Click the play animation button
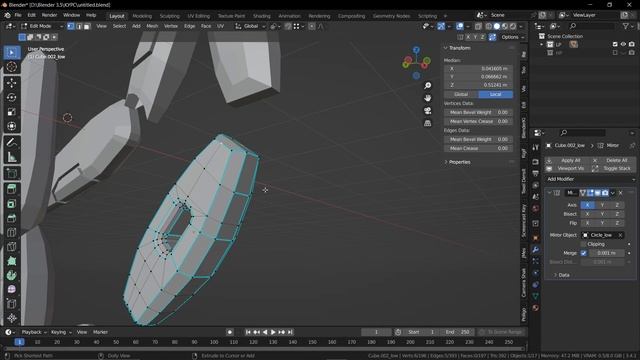The width and height of the screenshot is (640, 360). tap(273, 332)
